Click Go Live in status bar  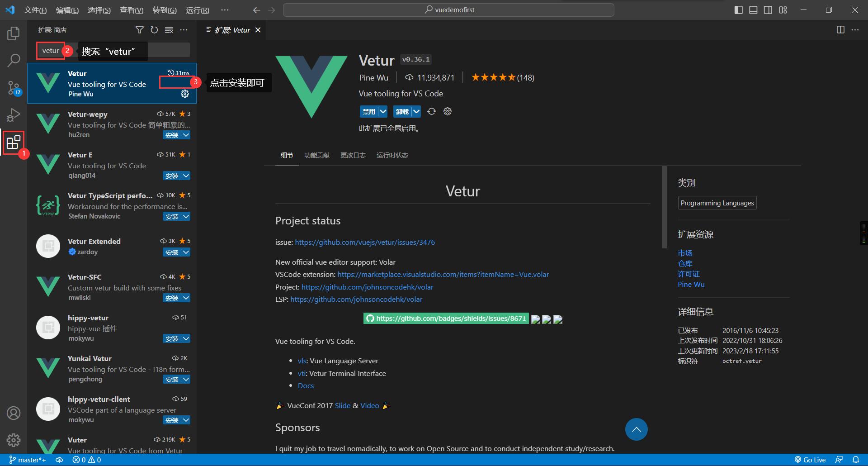point(810,460)
